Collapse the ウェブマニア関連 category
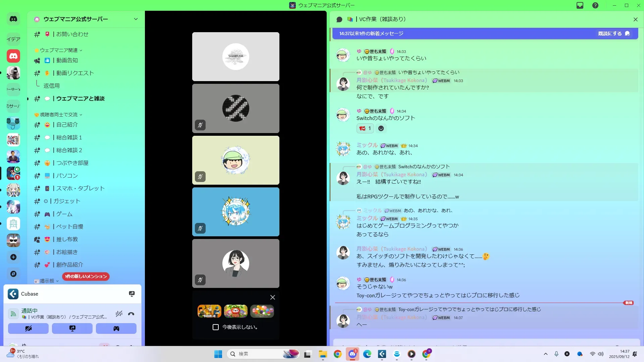The width and height of the screenshot is (644, 362). tap(59, 50)
